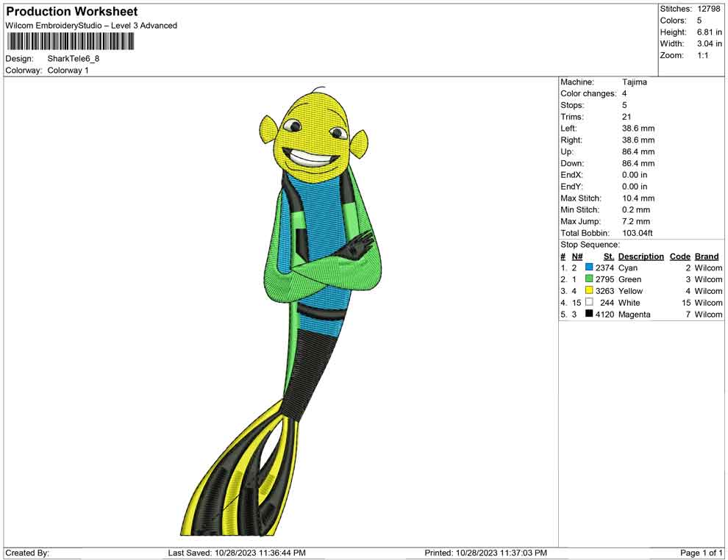
Task: Click the 'Last Saved: 10/28/2023 11:36:44 PM' text
Action: pos(237,553)
